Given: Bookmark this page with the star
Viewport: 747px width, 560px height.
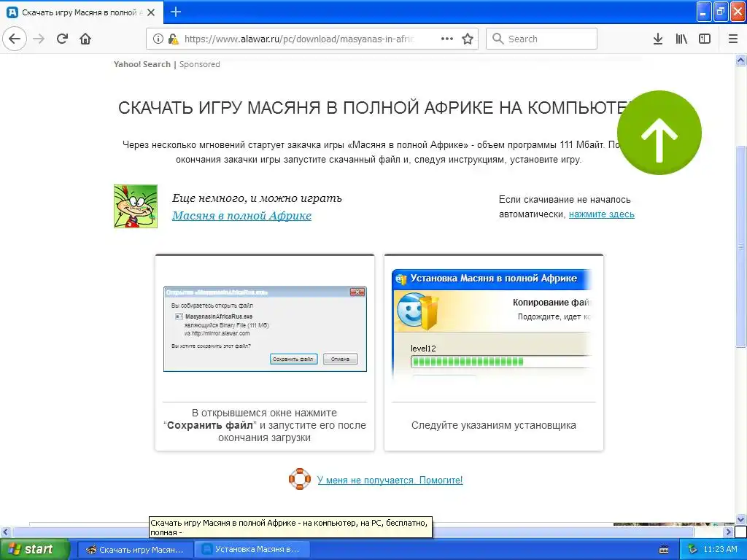Looking at the screenshot, I should coord(468,39).
